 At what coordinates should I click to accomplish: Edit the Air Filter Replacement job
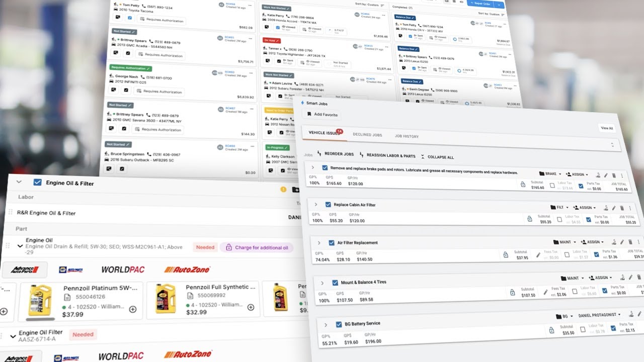pyautogui.click(x=622, y=242)
